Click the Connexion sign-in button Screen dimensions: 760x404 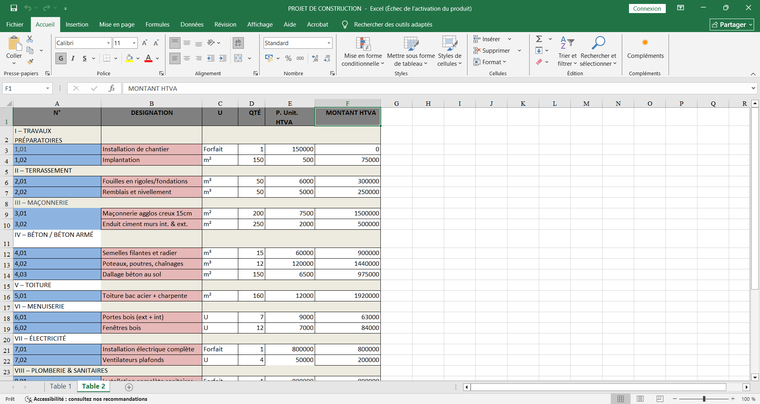tap(647, 8)
